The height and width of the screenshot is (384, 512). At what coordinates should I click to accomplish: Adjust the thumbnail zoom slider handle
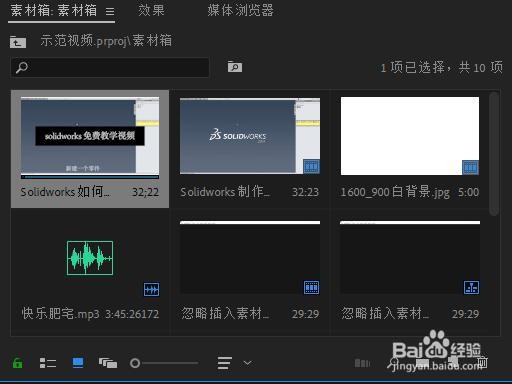135,363
